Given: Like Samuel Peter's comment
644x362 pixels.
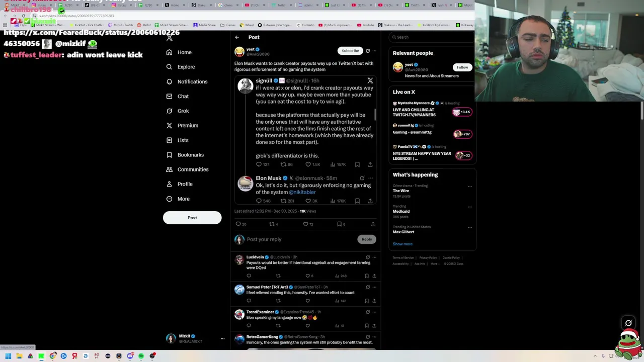Looking at the screenshot, I should click(x=308, y=301).
